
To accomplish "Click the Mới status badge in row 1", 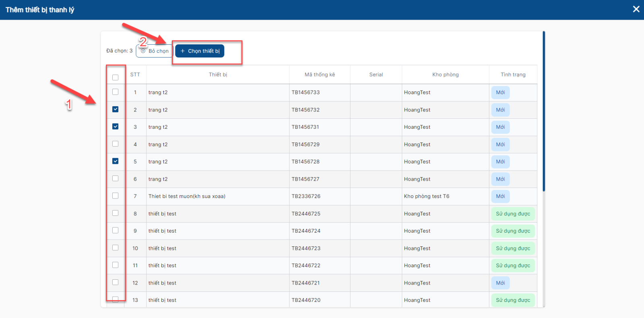I will [500, 93].
